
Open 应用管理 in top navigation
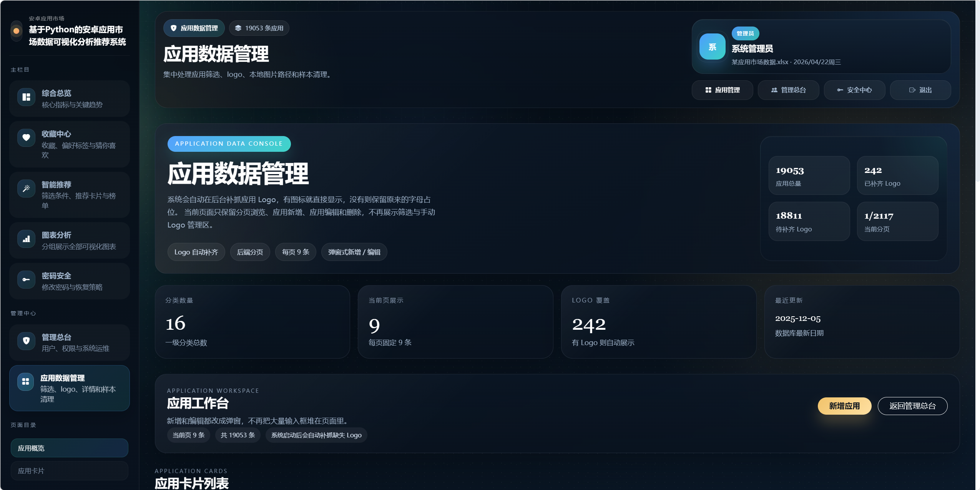pos(722,90)
